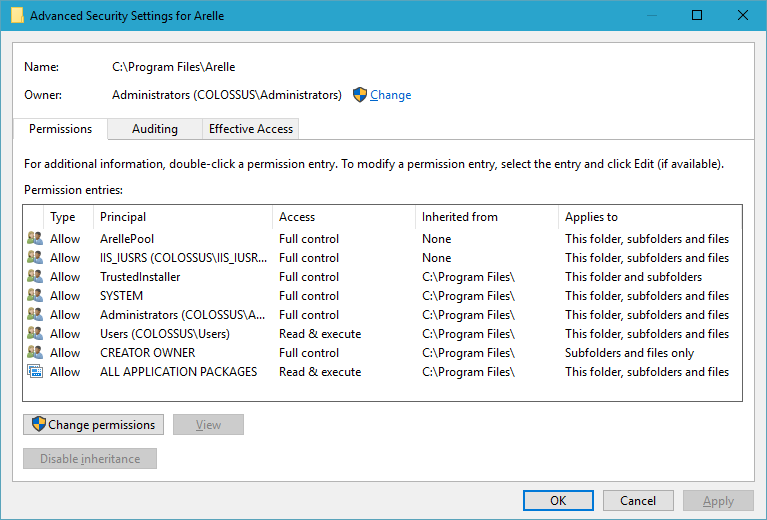The image size is (767, 520).
Task: Click the user group icon beside TrustedInstaller
Action: click(35, 276)
